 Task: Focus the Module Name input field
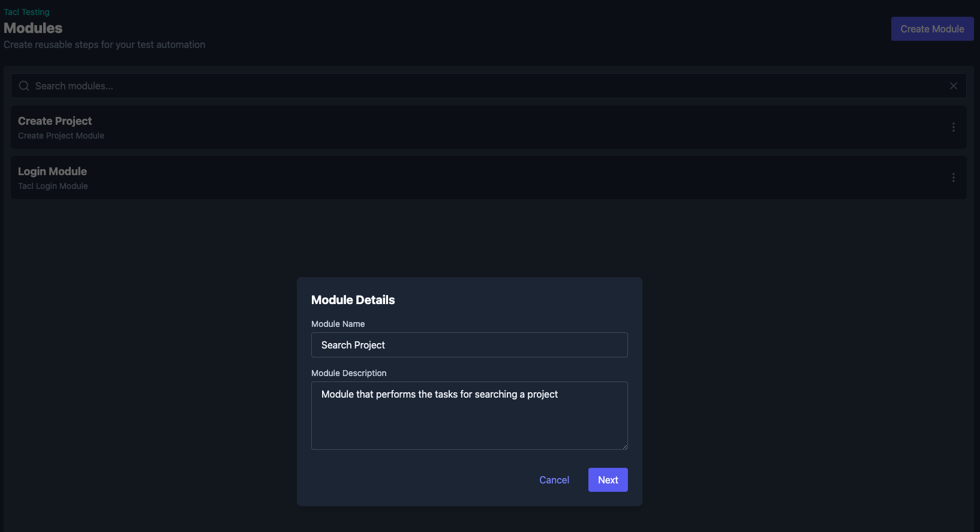pos(469,345)
